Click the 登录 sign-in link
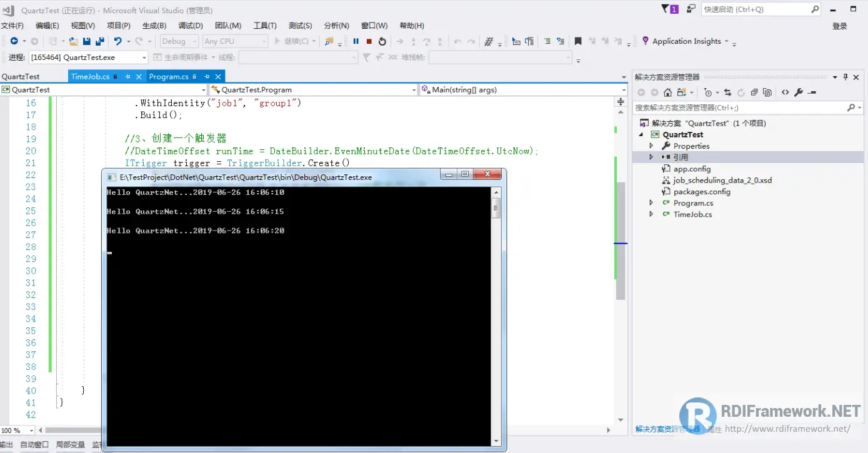Viewport: 868px width, 453px height. point(839,26)
